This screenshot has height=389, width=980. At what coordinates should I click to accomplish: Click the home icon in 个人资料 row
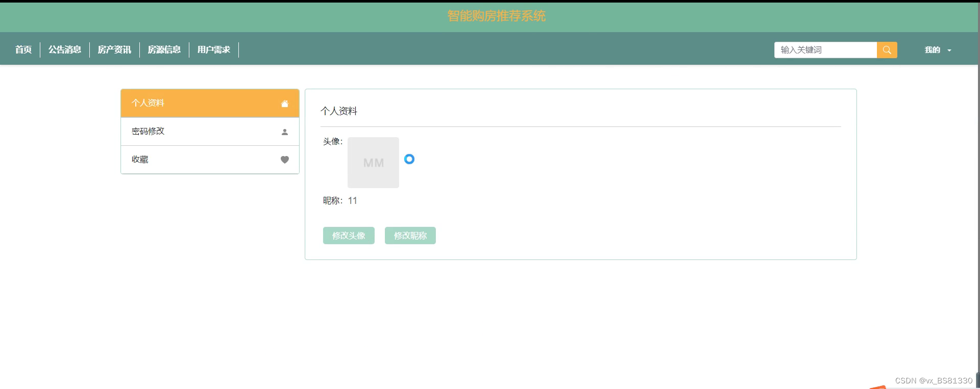[285, 103]
